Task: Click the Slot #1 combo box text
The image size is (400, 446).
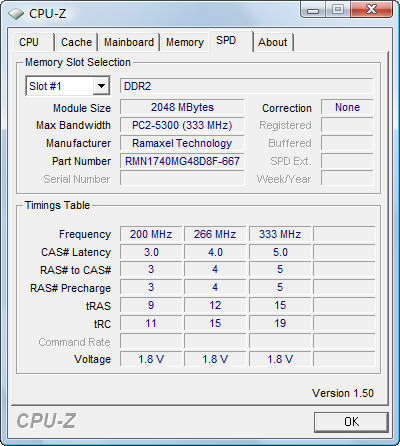Action: click(45, 86)
